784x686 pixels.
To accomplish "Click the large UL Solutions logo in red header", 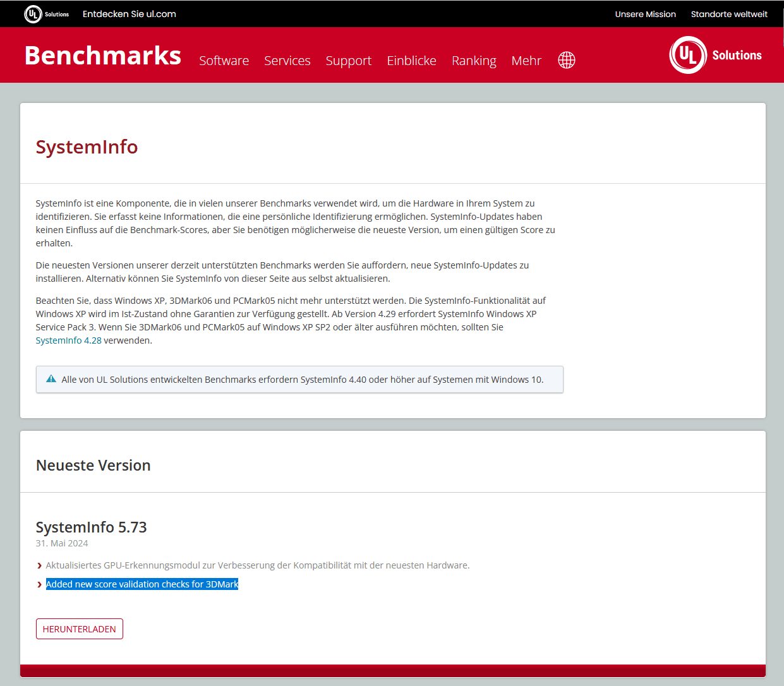I will pos(716,55).
